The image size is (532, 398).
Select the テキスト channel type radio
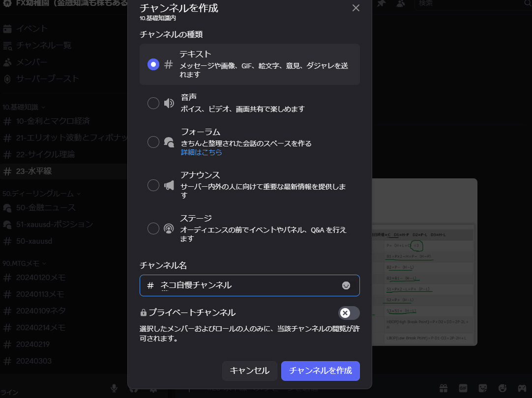[153, 64]
